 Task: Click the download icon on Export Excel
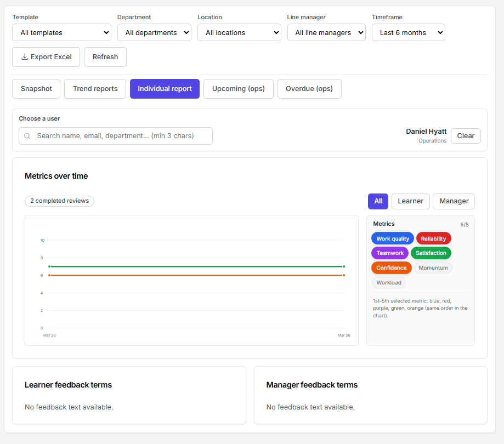point(25,57)
